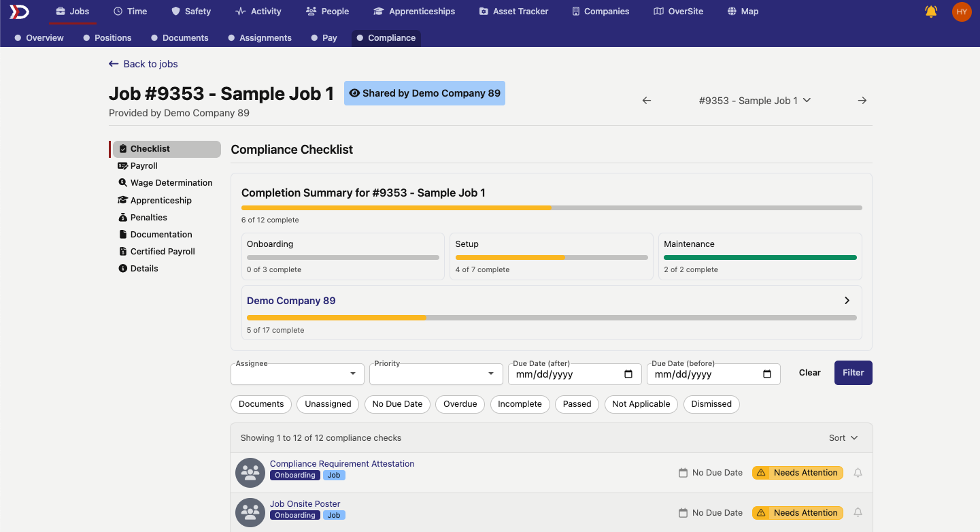Click bell icon on Compliance Requirement Attestation row

pos(858,473)
